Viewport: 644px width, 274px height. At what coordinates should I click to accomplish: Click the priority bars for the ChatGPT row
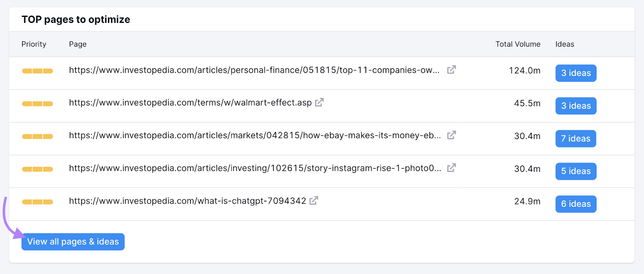[37, 202]
